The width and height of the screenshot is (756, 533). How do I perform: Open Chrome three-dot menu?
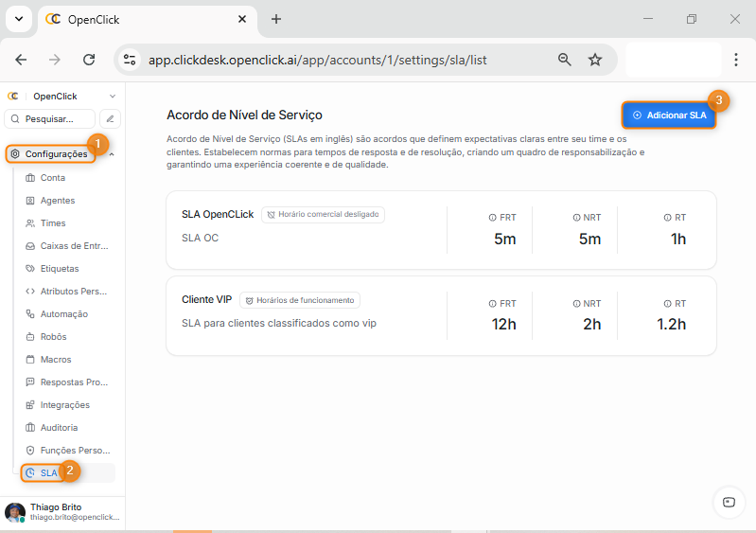[736, 60]
